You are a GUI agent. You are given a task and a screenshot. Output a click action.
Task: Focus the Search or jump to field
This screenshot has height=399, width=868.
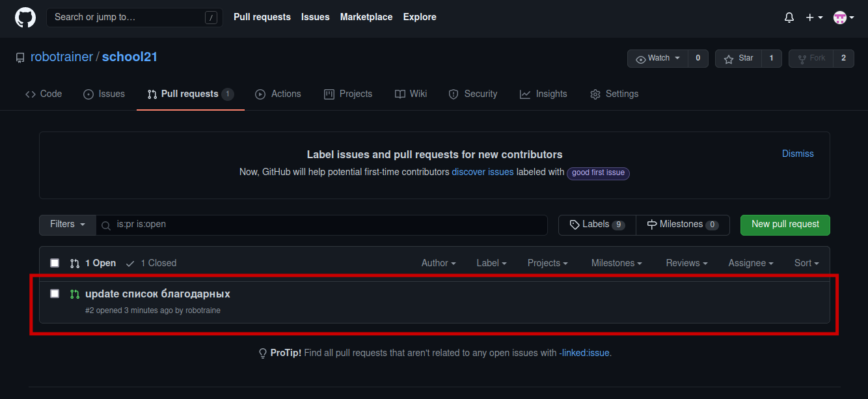135,18
